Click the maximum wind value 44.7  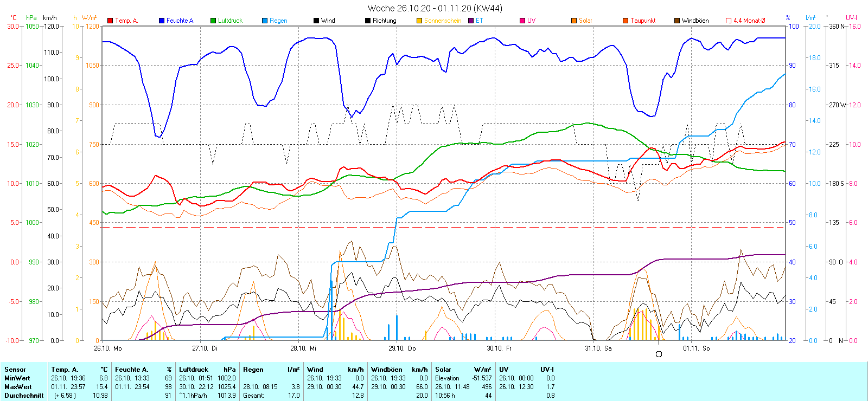click(358, 387)
